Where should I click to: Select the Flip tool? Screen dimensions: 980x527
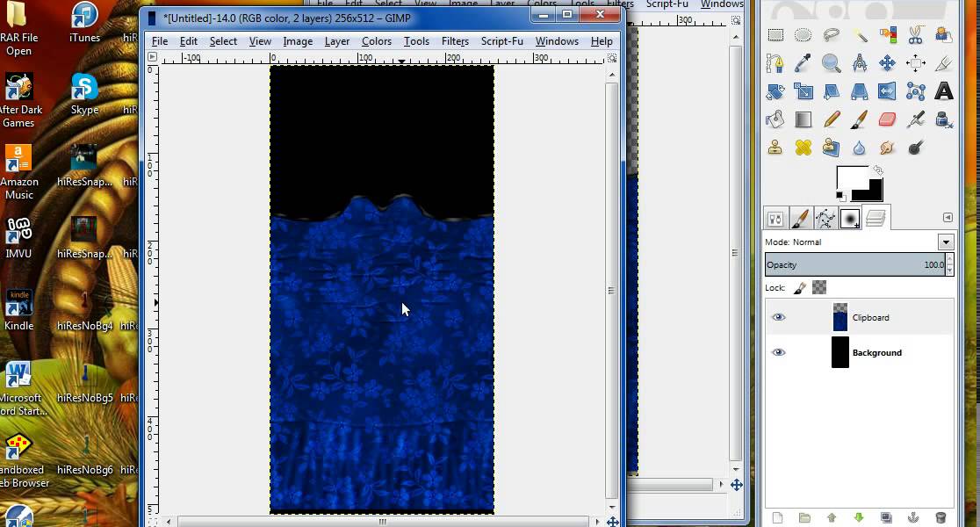click(888, 91)
